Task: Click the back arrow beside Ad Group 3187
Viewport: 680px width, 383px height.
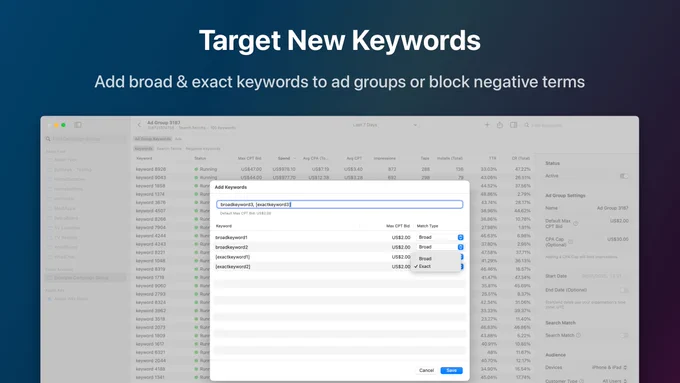Action: [x=139, y=125]
